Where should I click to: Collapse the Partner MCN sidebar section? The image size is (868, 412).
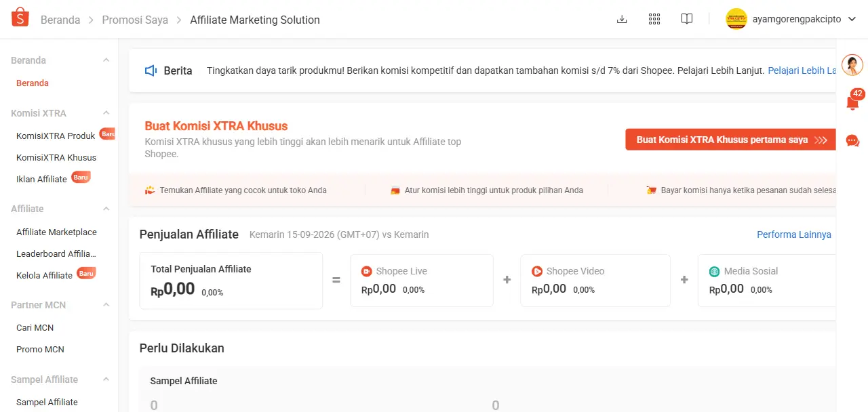click(x=106, y=305)
